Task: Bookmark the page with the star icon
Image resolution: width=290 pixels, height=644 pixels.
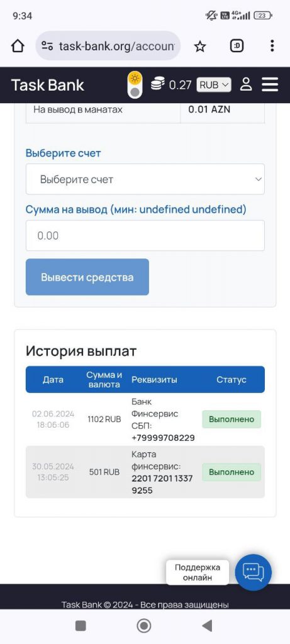Action: [200, 47]
